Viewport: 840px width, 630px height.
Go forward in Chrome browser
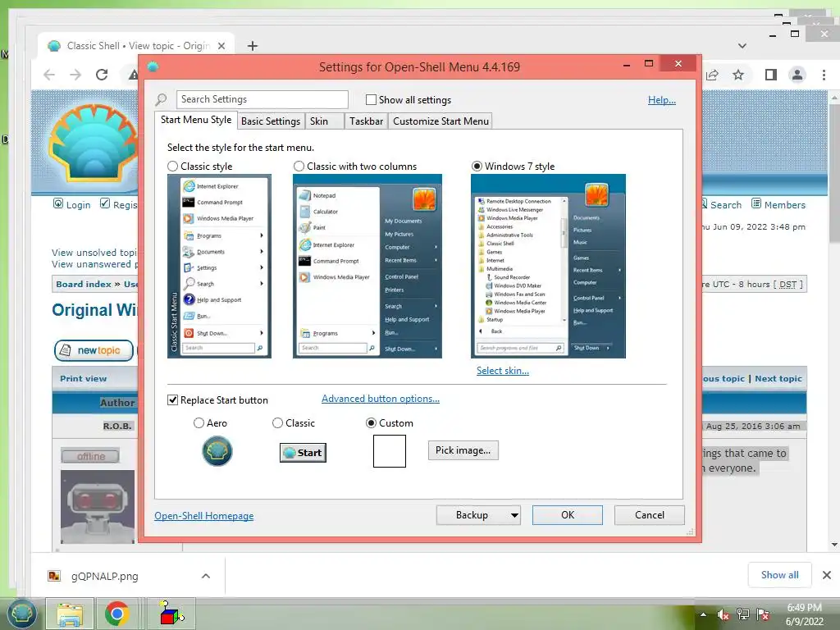click(x=75, y=75)
